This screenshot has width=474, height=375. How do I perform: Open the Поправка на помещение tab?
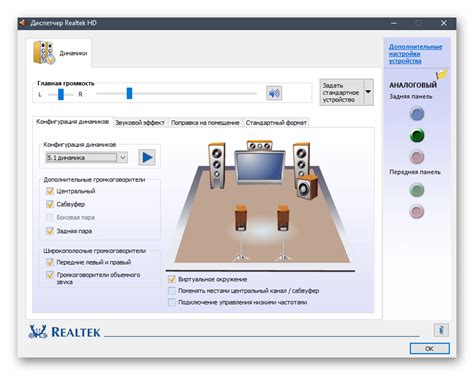tap(205, 123)
